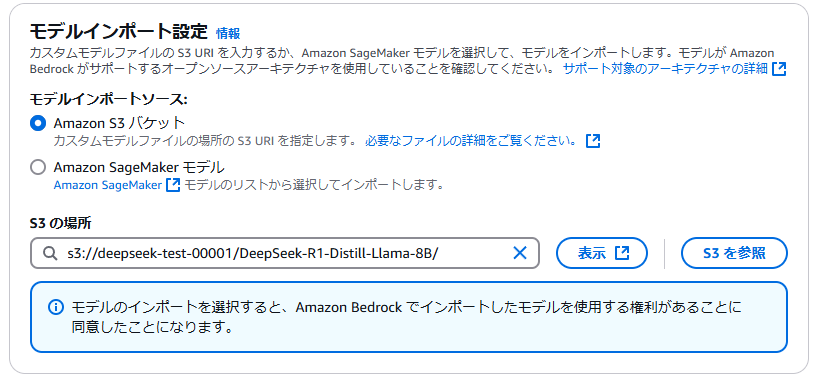
Task: Focus the S3 URI input field
Action: point(284,253)
